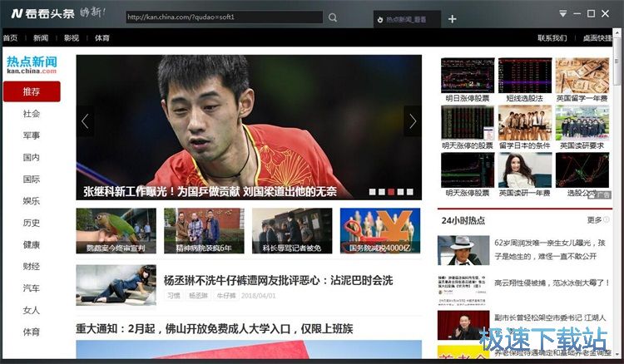
Task: Jump to the fifth carousel dot
Action: click(x=410, y=192)
